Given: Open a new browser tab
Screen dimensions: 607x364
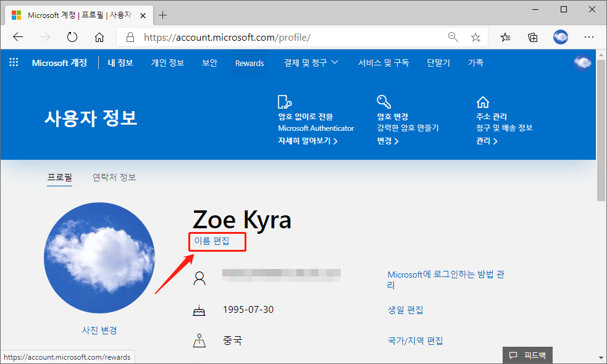Looking at the screenshot, I should [163, 15].
